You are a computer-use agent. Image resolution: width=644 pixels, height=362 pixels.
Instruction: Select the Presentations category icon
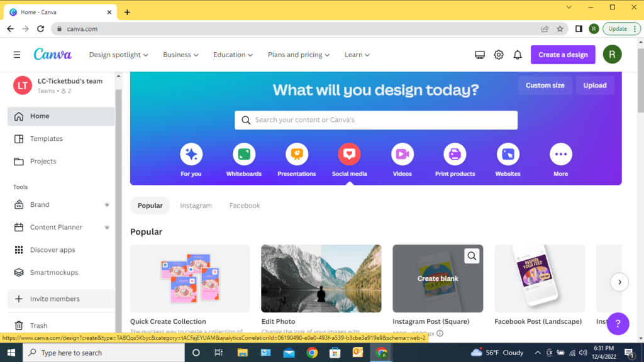(297, 155)
